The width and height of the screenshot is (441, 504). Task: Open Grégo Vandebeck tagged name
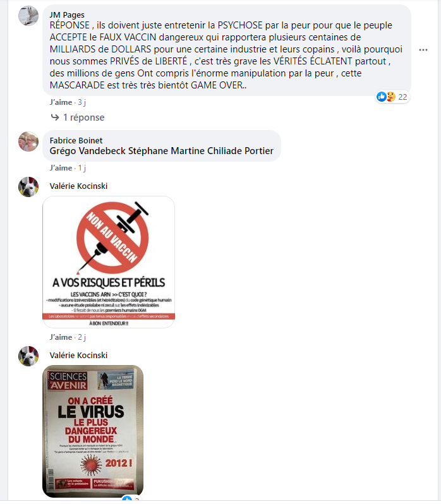tap(87, 151)
